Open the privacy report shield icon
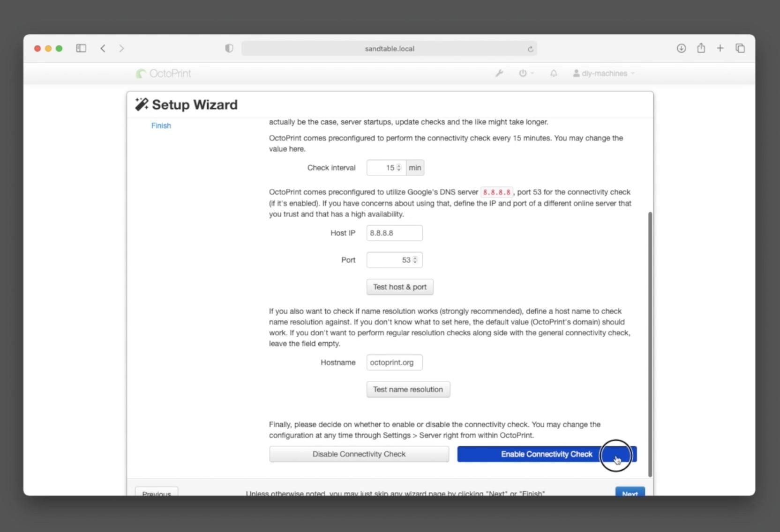 click(228, 48)
